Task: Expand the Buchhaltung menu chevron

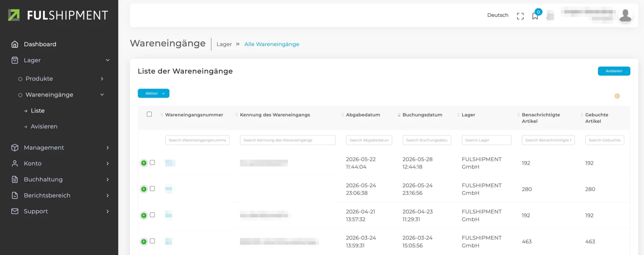Action: click(x=107, y=180)
